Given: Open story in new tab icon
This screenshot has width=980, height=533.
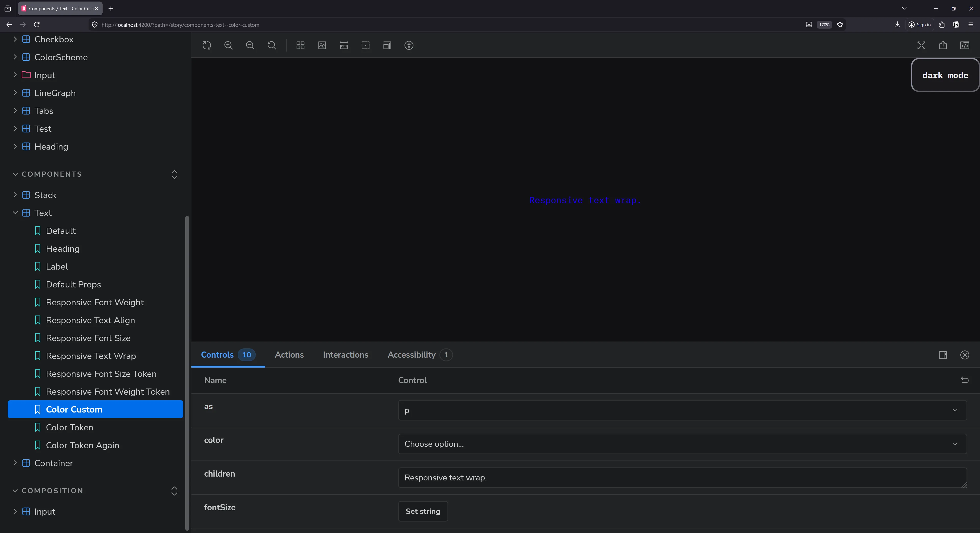Looking at the screenshot, I should [x=943, y=45].
